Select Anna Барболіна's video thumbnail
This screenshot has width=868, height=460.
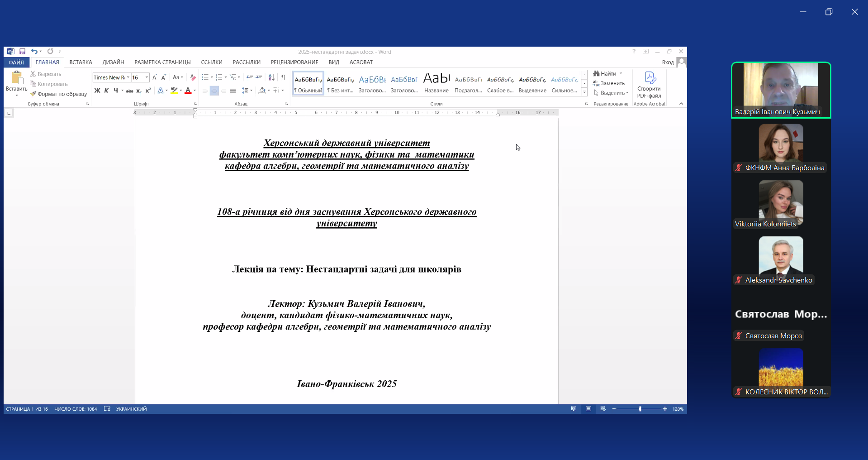(x=781, y=144)
